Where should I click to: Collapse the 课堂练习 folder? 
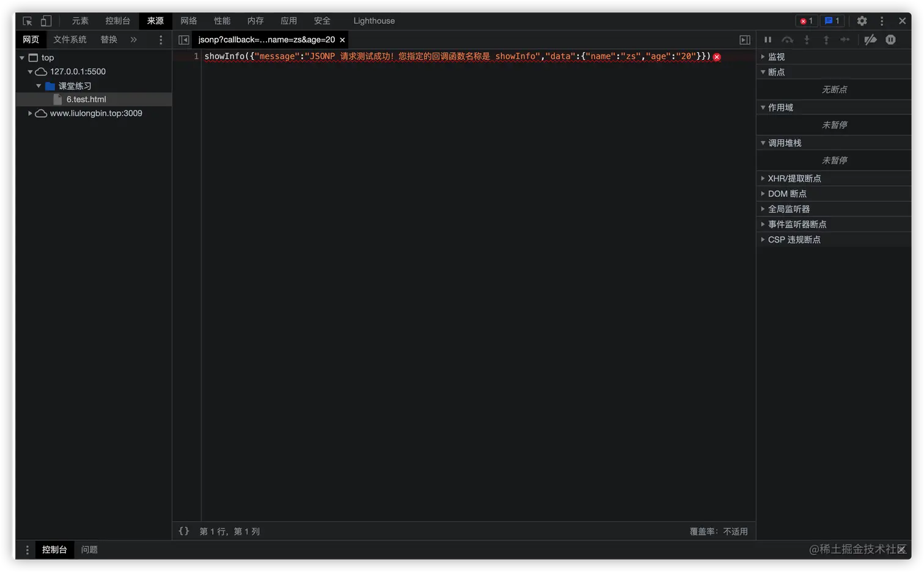pyautogui.click(x=38, y=86)
